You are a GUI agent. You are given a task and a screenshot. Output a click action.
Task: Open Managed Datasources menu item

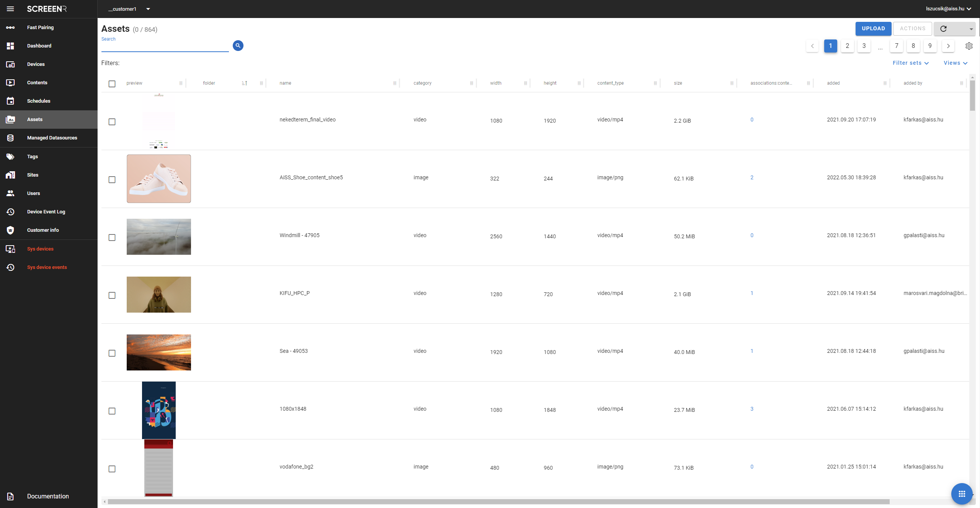[x=52, y=138]
